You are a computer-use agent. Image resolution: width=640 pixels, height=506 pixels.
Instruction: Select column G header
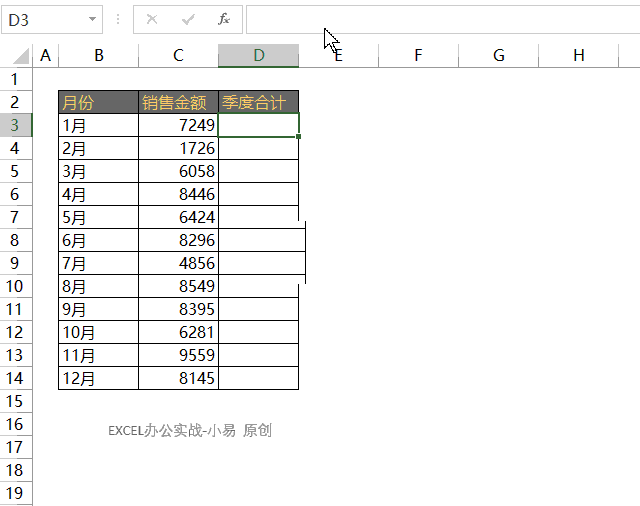tap(498, 55)
